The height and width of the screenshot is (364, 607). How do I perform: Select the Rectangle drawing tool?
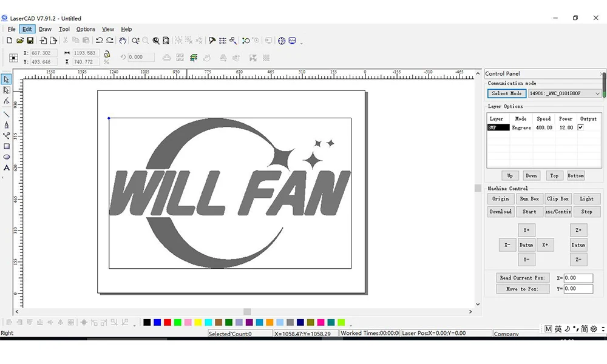coord(7,146)
